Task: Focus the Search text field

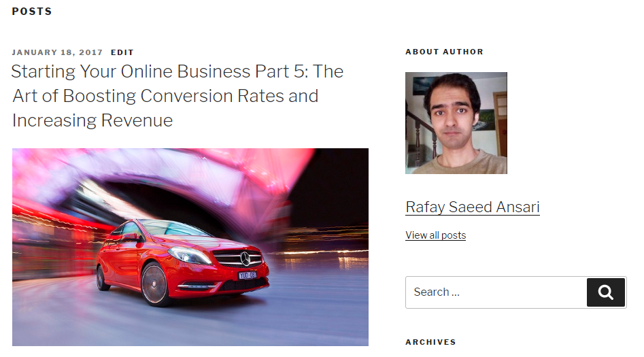Action: point(496,292)
